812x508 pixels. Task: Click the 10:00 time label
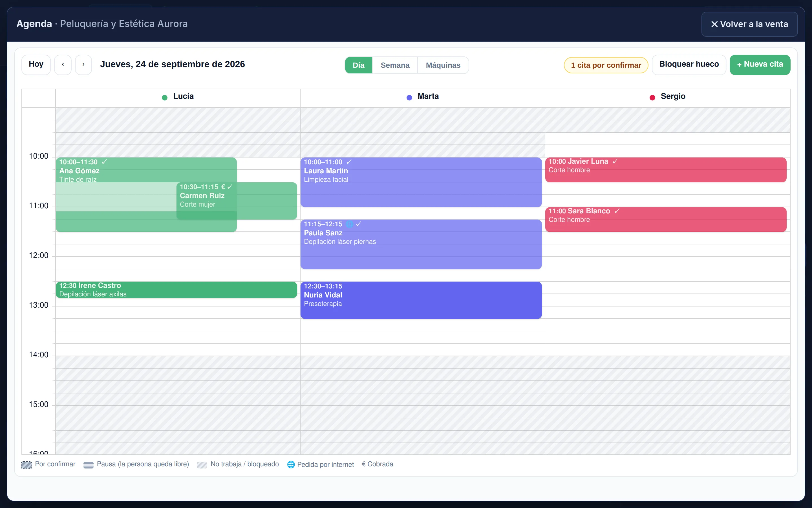pos(39,156)
